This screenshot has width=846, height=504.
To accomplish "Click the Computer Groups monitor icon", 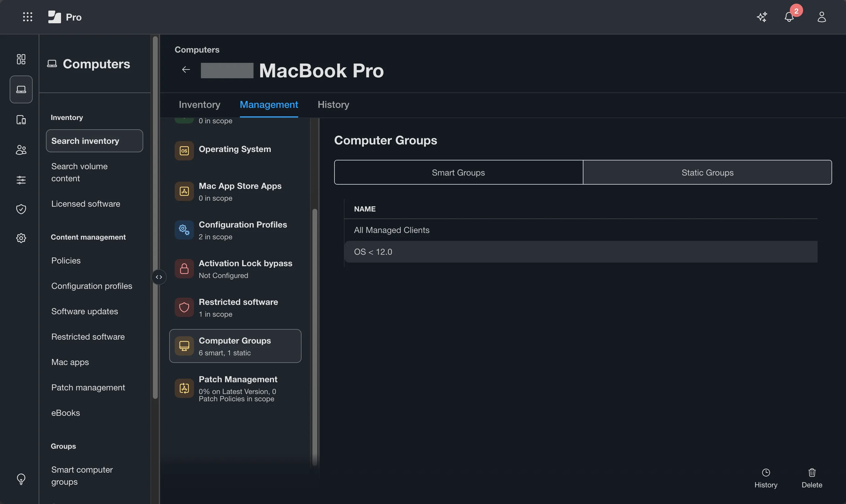I will pos(184,346).
